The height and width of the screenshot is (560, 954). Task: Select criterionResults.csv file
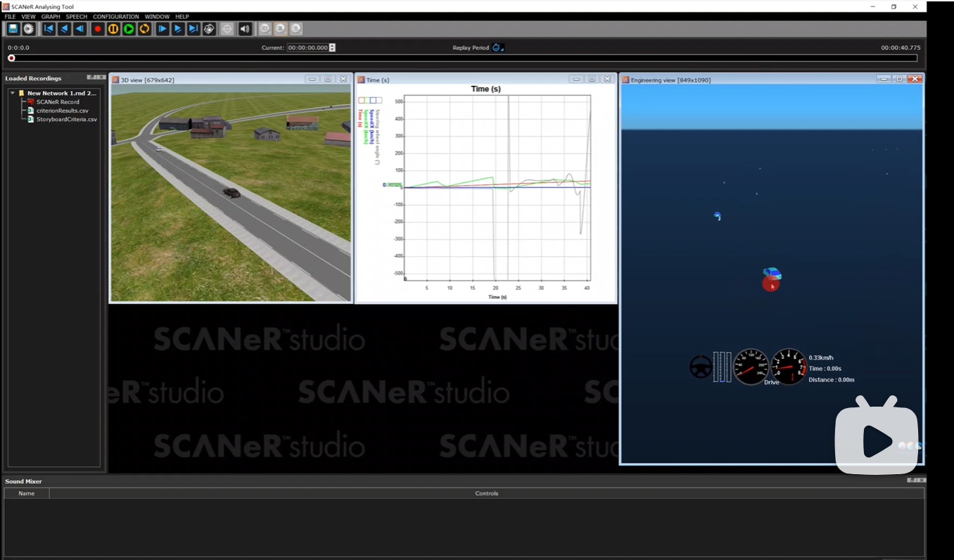[62, 110]
